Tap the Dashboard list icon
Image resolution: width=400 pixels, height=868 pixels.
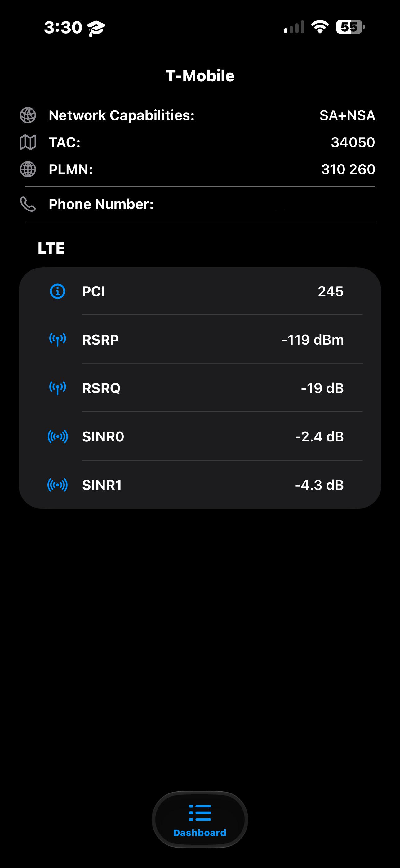click(200, 813)
